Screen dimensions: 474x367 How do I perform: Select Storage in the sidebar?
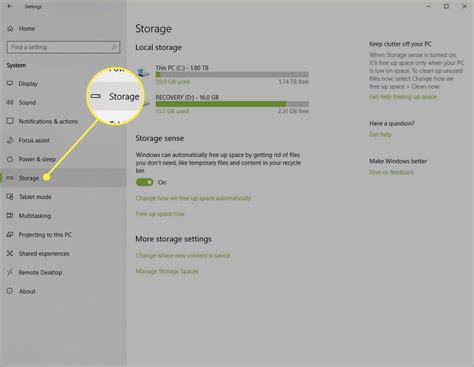(63, 178)
